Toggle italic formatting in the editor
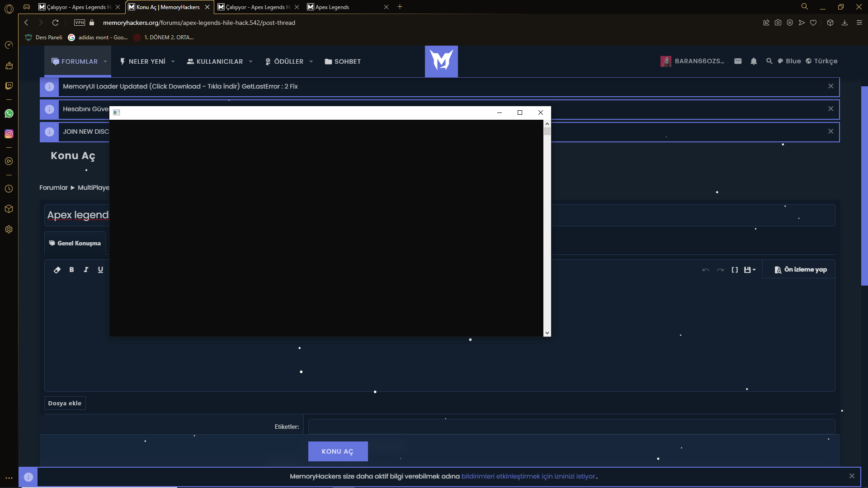Screen dimensions: 868x488 coord(86,270)
